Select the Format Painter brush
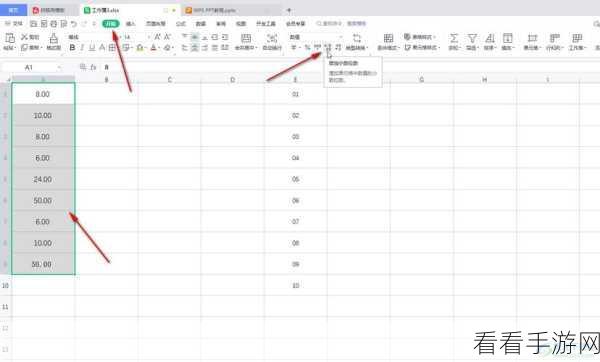The height and width of the screenshot is (362, 600). [54, 38]
